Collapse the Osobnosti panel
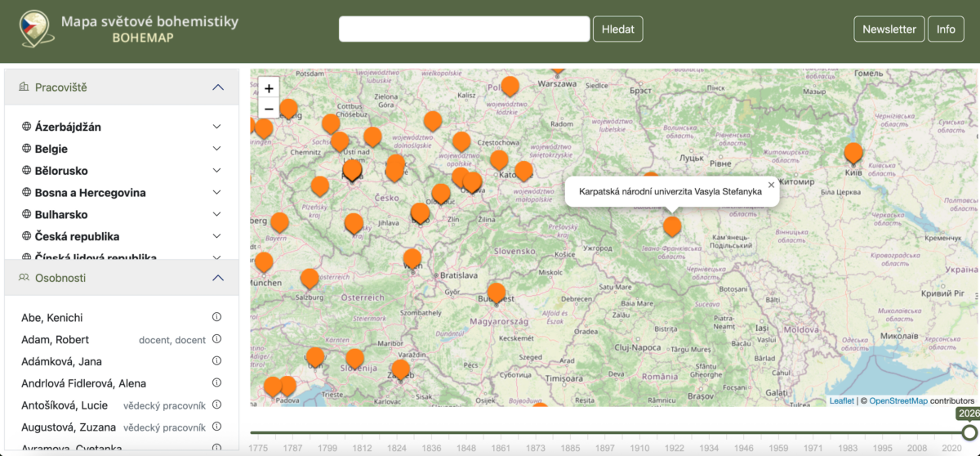This screenshot has width=980, height=456. point(218,278)
